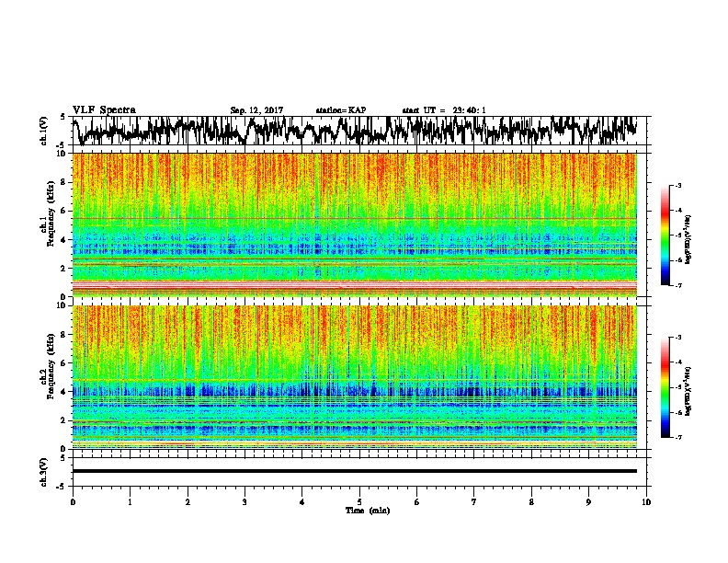The width and height of the screenshot is (728, 563).
Task: Click the ch.2 'Frequency (kHz)' axis label
Action: pyautogui.click(x=51, y=366)
